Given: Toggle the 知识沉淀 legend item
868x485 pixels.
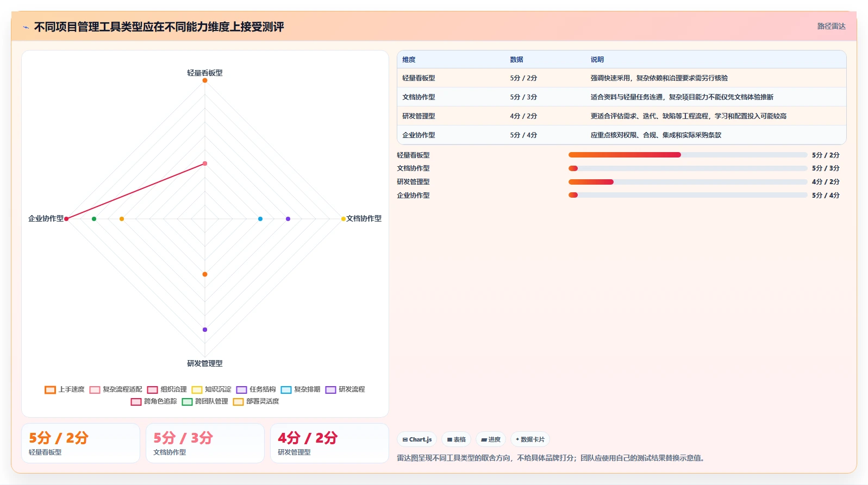Looking at the screenshot, I should [x=211, y=389].
